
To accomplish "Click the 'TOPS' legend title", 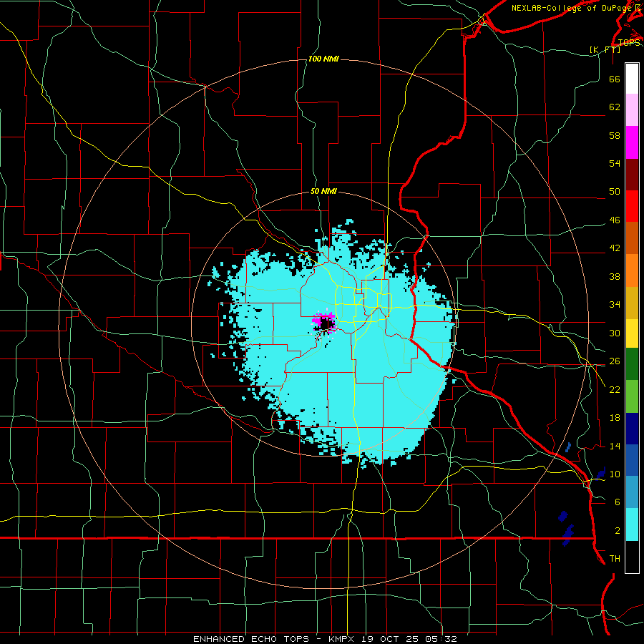I will point(629,43).
